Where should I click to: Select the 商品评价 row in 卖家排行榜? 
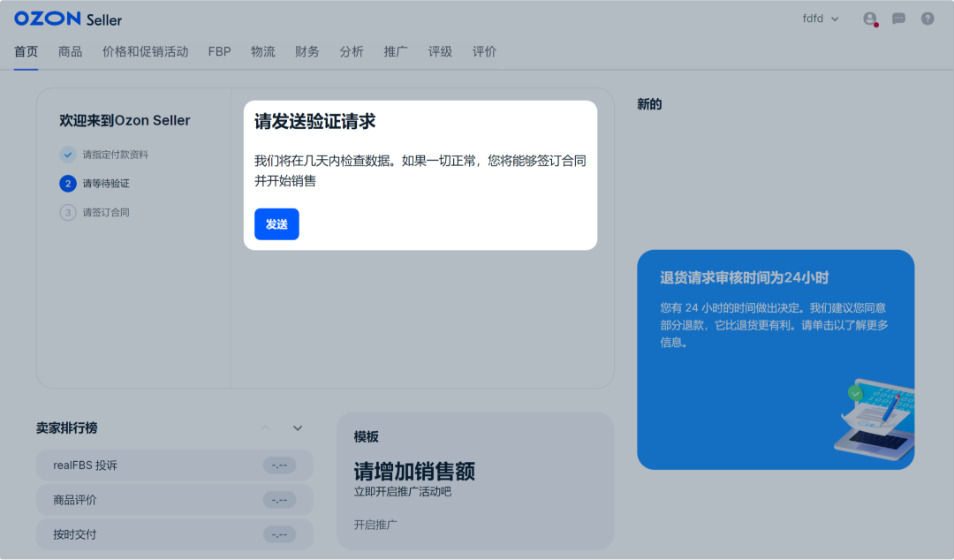[174, 499]
